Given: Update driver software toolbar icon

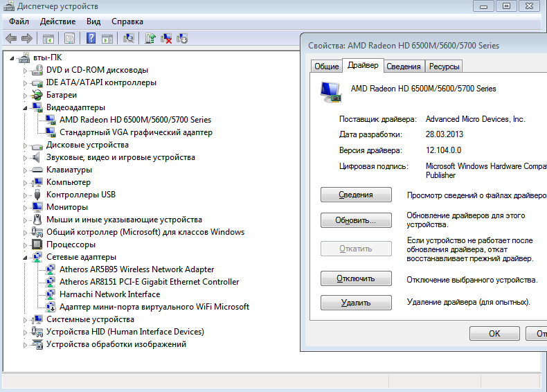Looking at the screenshot, I should pos(150,38).
